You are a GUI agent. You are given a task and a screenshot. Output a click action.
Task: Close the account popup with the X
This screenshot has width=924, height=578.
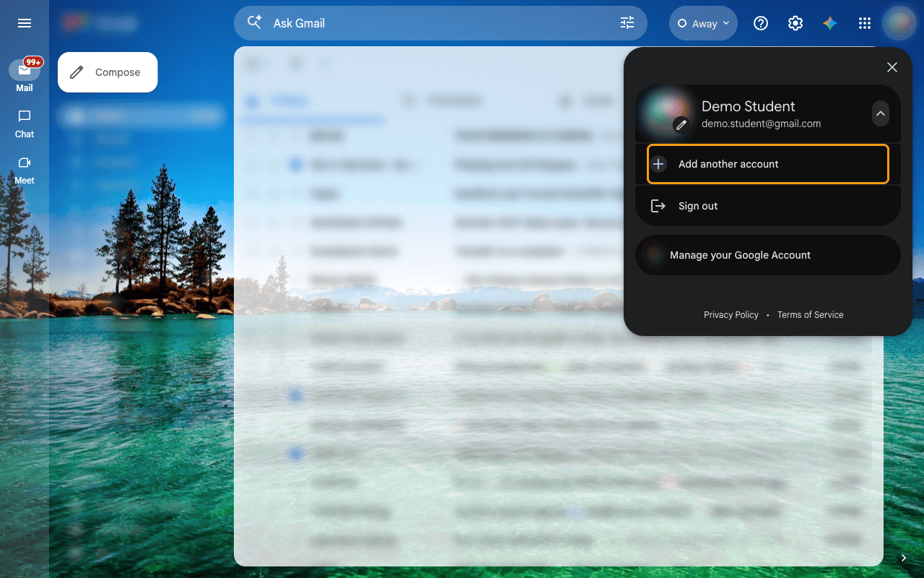[892, 67]
